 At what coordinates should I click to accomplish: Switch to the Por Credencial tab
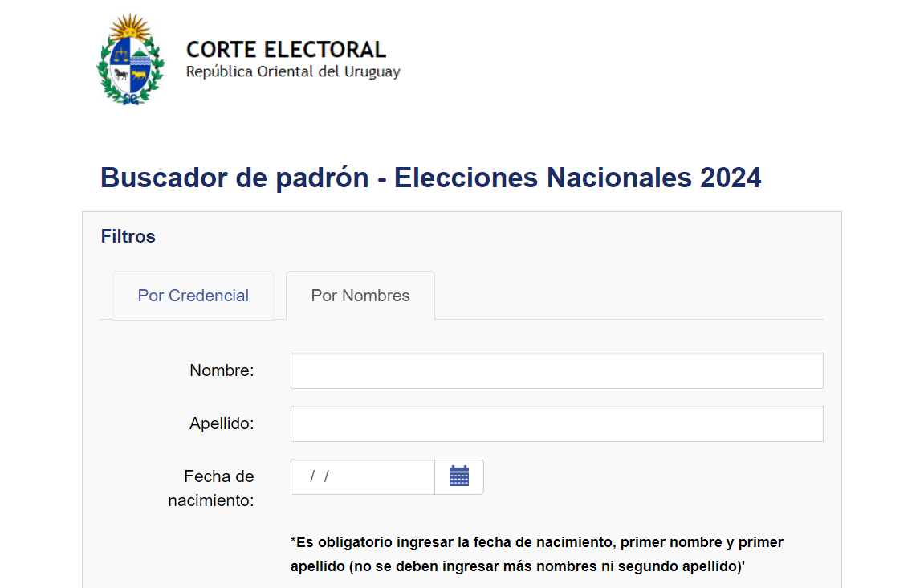(193, 296)
